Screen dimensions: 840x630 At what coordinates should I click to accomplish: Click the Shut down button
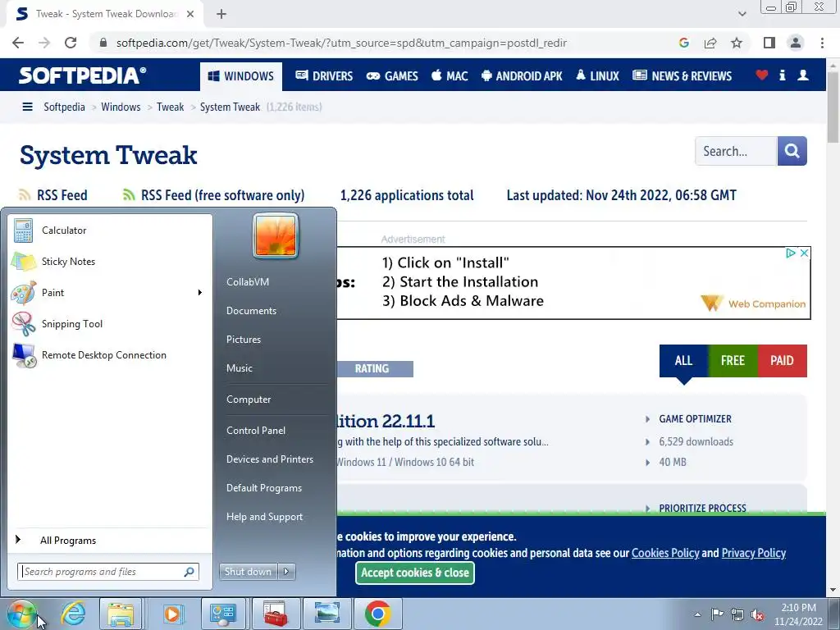(x=248, y=572)
